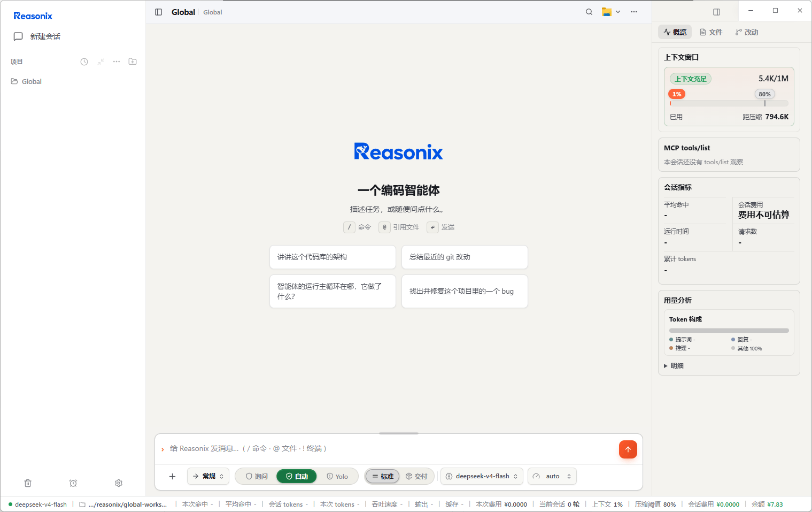Click the Global breadcrumb in the header

212,12
